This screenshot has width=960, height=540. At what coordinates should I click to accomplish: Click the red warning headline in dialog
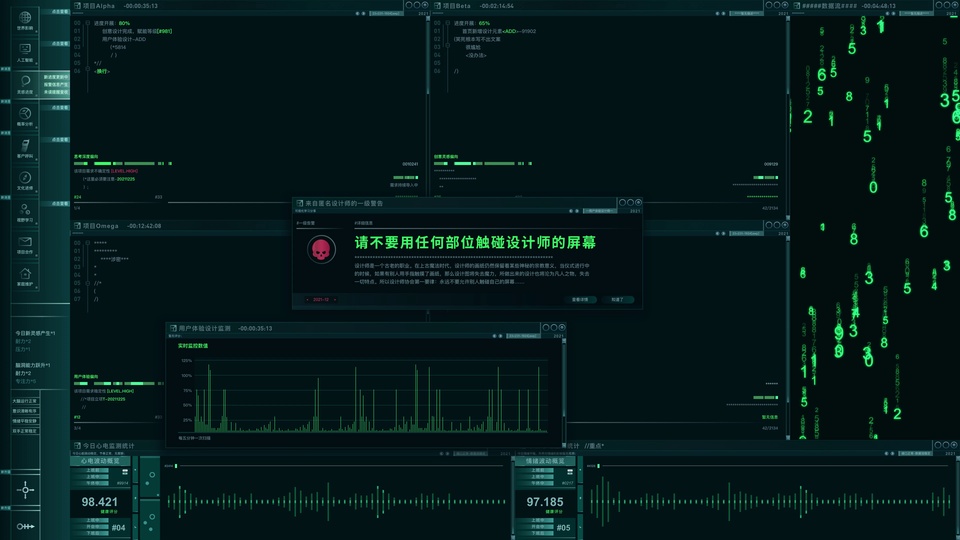(475, 242)
